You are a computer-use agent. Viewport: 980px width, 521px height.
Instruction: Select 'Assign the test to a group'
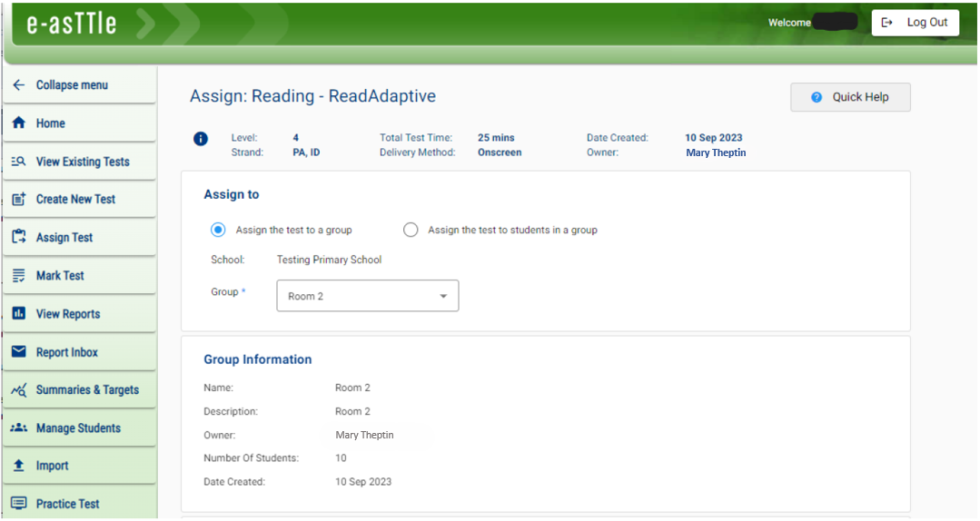[x=218, y=230]
